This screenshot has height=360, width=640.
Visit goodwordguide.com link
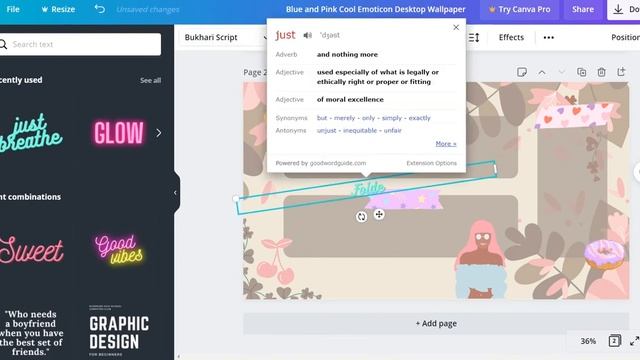pos(338,163)
